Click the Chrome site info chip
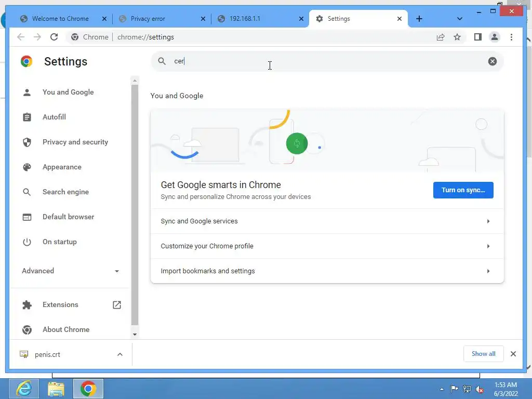Screen dimensions: 532x399 (89, 37)
